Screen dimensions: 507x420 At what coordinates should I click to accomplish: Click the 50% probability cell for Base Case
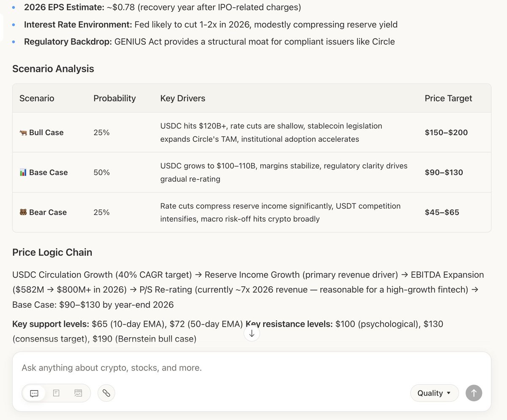tap(101, 173)
